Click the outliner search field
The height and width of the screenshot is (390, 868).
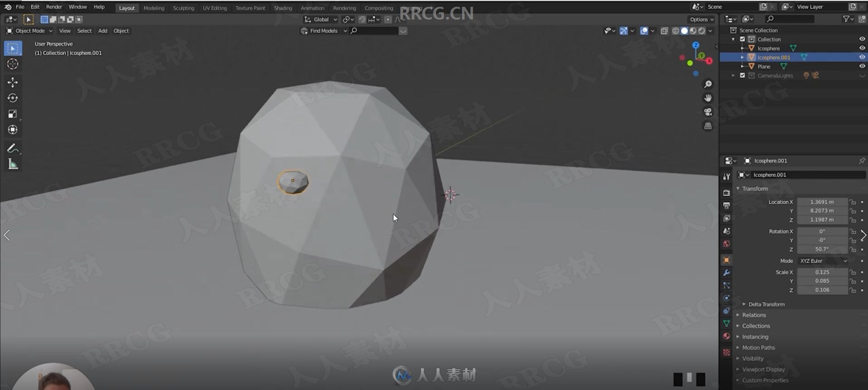tap(789, 19)
